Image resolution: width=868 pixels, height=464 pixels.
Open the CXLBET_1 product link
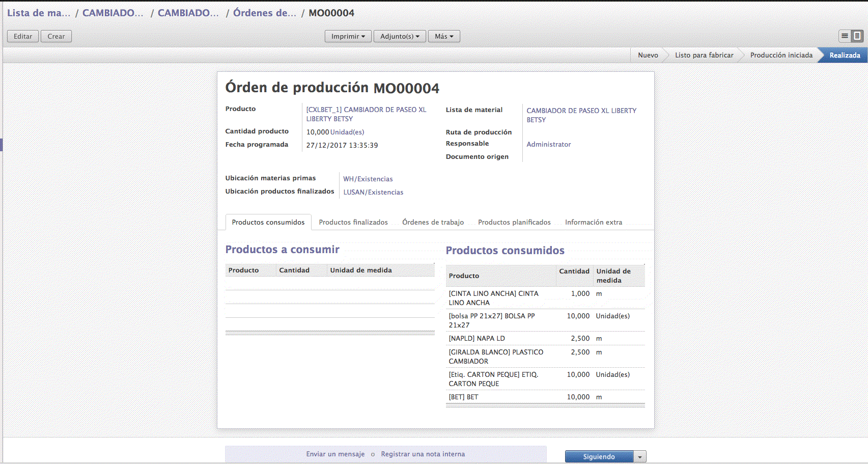[x=366, y=114]
